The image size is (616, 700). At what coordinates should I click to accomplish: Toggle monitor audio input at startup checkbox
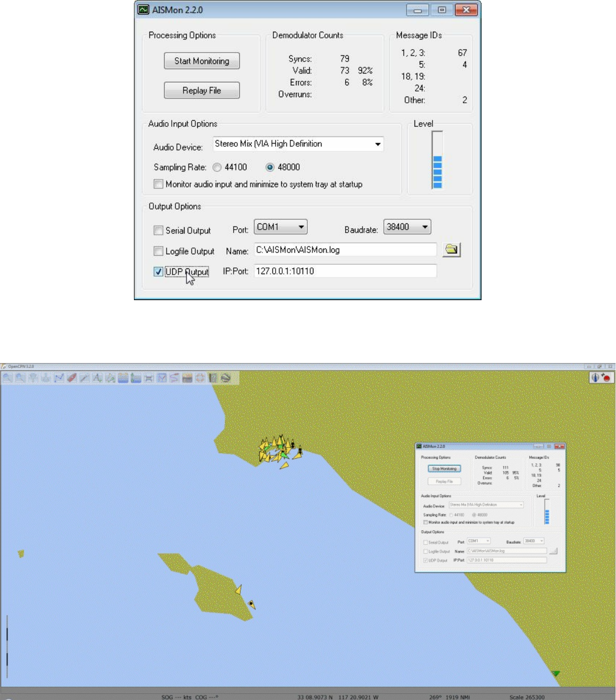pyautogui.click(x=158, y=184)
